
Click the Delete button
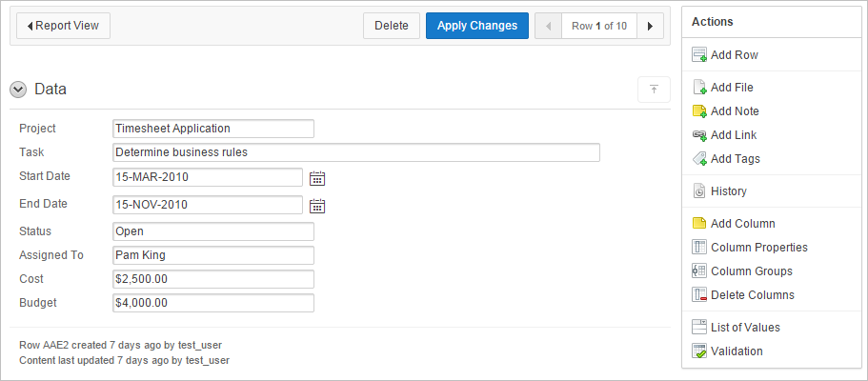[391, 26]
